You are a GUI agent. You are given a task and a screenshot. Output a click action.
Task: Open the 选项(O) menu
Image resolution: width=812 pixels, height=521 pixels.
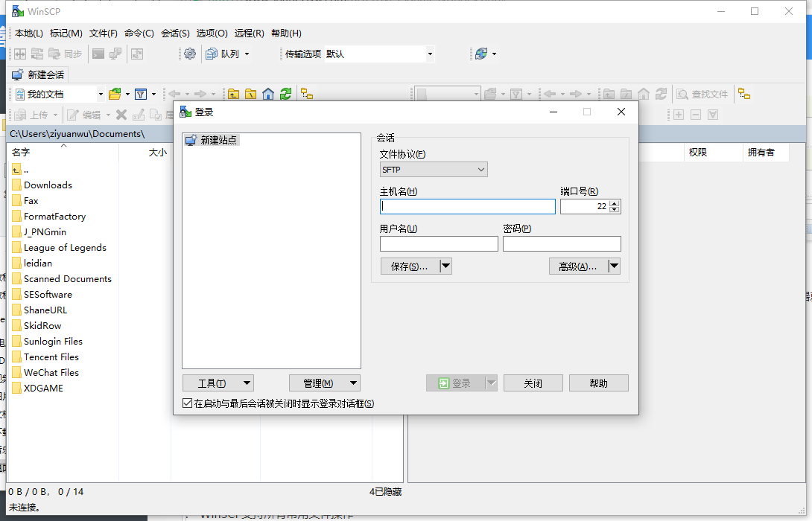tap(209, 33)
